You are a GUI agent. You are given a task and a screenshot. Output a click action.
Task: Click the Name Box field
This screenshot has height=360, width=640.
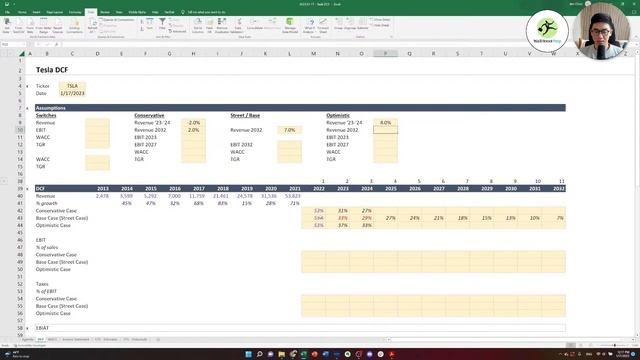coord(13,44)
